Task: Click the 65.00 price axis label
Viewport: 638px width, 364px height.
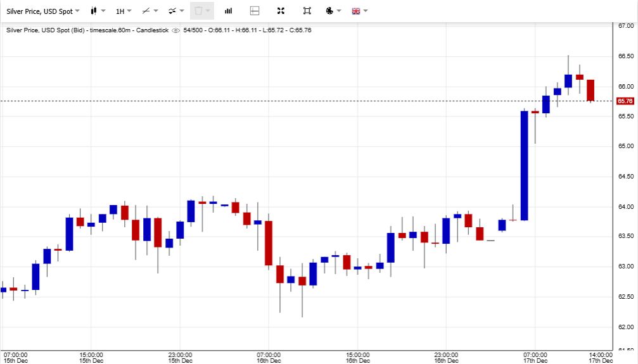Action: tap(626, 146)
